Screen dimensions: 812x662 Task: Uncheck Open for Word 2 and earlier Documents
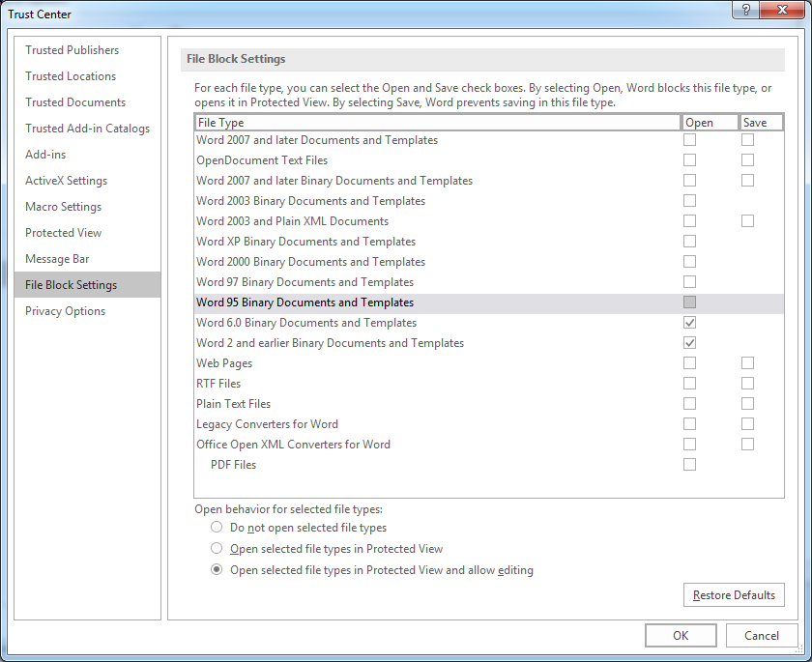[x=689, y=343]
